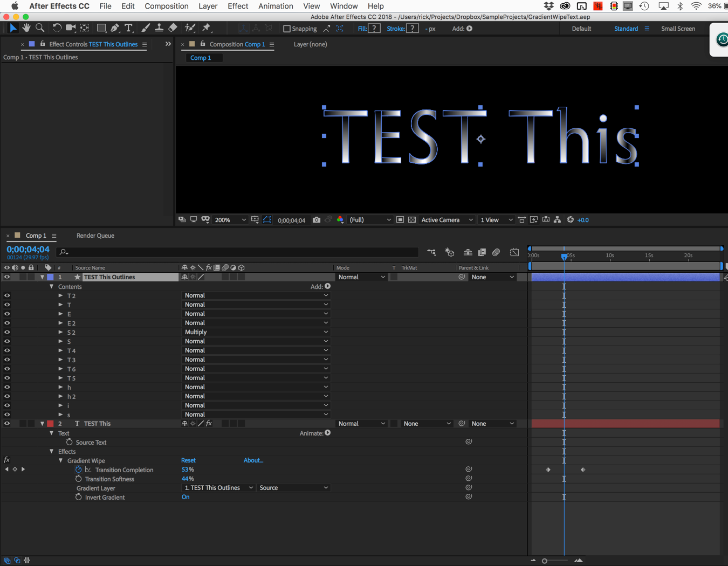Select the Hand tool
This screenshot has width=728, height=566.
(26, 28)
